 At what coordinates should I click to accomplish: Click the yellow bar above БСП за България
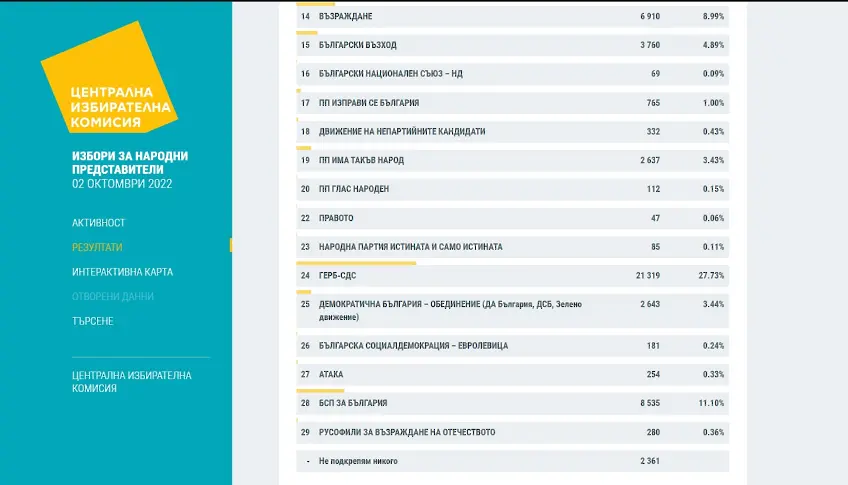pos(320,391)
